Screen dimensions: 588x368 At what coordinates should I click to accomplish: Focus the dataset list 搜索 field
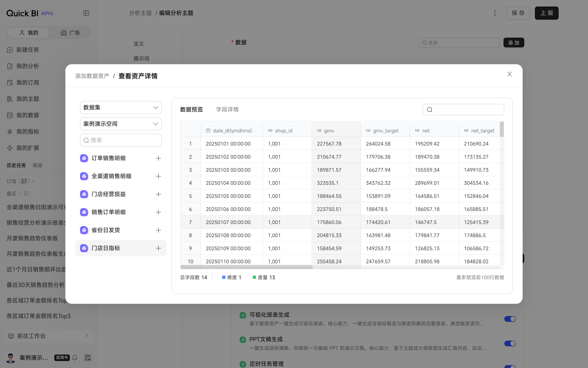click(121, 140)
